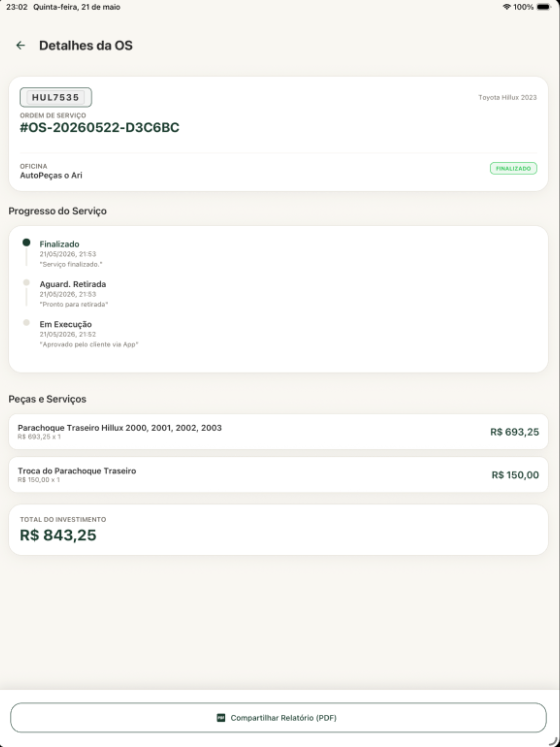Viewport: 560px width, 747px height.
Task: Open the Troca do Parachoque Traseiro item
Action: 278,474
